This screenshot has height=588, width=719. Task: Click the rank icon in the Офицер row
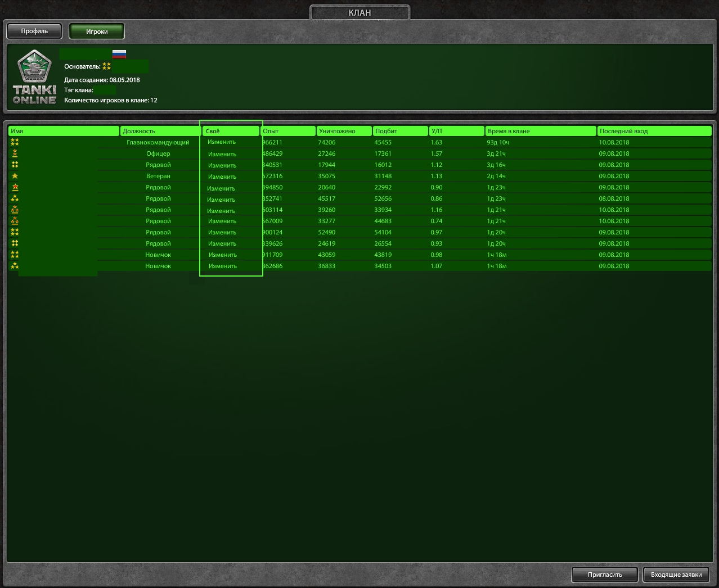click(x=15, y=153)
